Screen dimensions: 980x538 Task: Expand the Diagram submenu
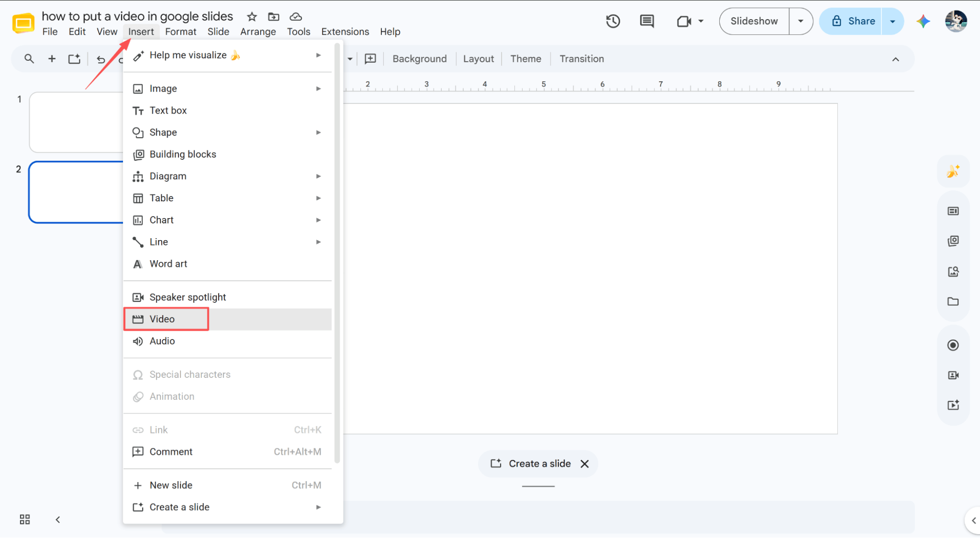coord(319,176)
